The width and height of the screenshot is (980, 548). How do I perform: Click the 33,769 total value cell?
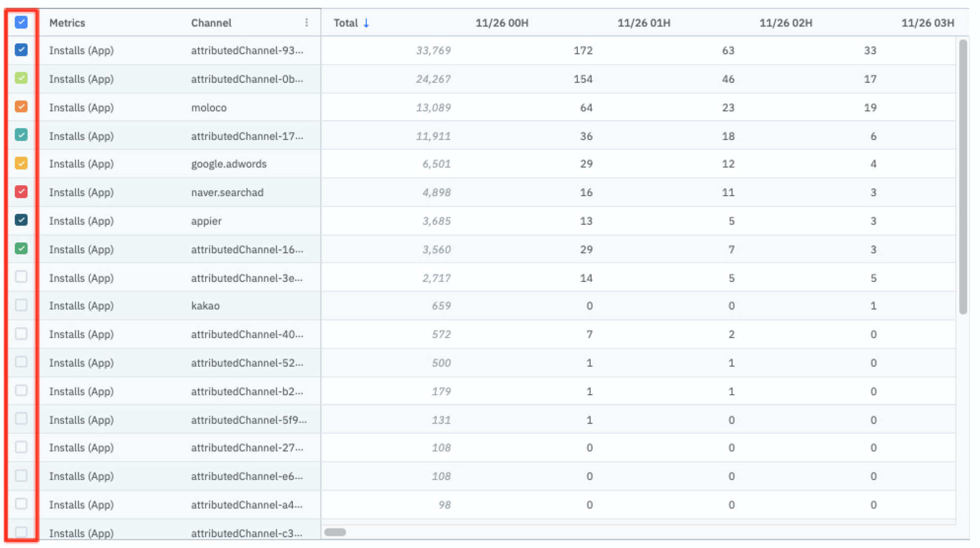point(433,50)
